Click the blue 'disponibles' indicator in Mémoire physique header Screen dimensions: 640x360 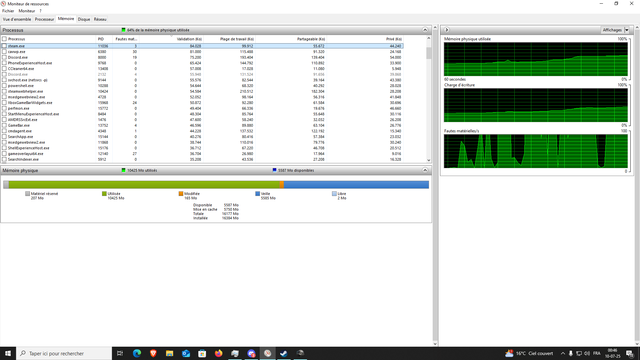coord(274,170)
